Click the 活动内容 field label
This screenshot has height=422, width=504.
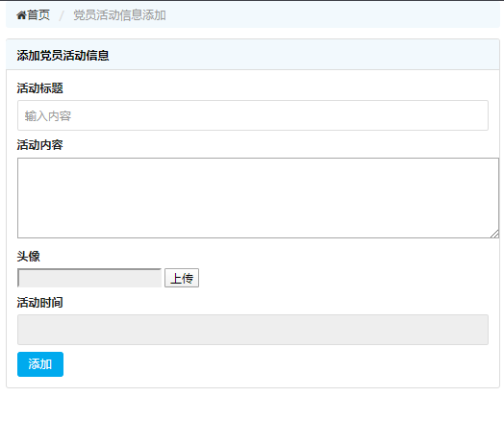pos(39,145)
